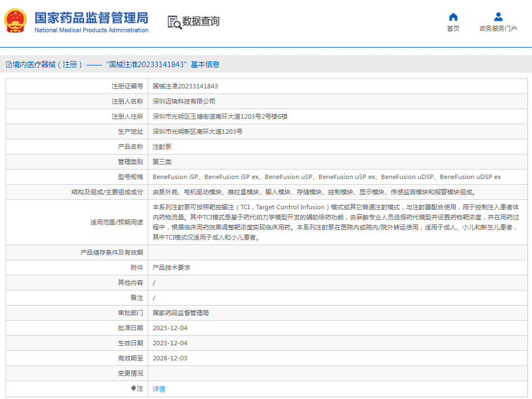Click the 审批部门 label cell
This screenshot has height=399, width=532.
click(x=77, y=313)
